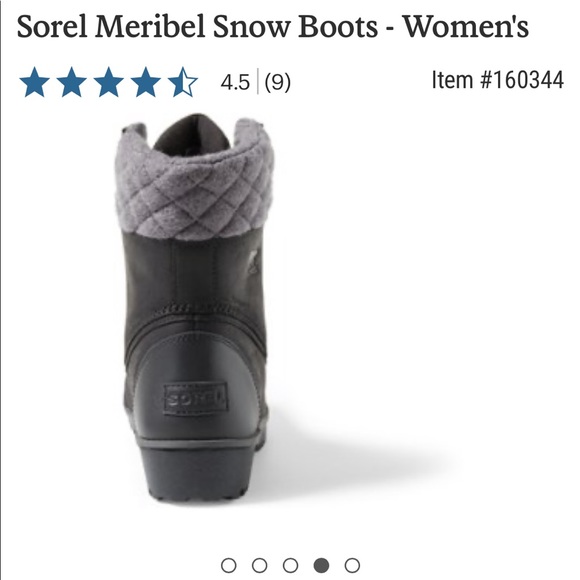Click the third blue rating star

108,82
